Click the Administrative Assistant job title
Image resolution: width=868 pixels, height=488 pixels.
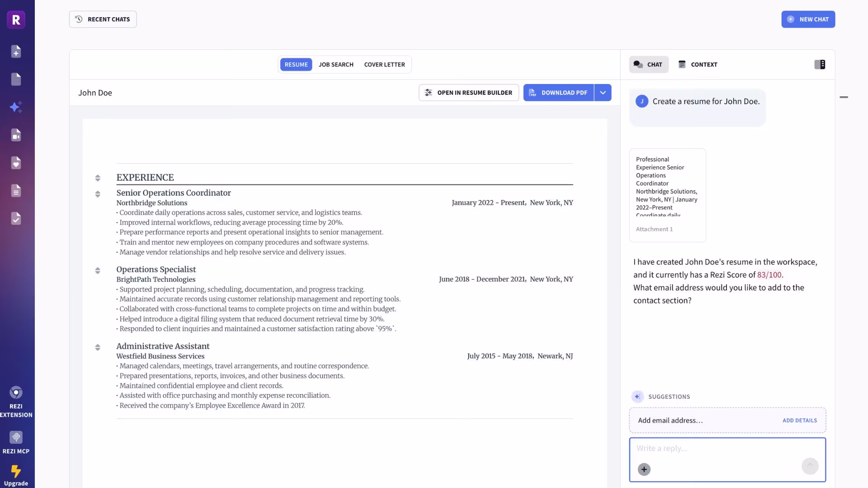163,346
